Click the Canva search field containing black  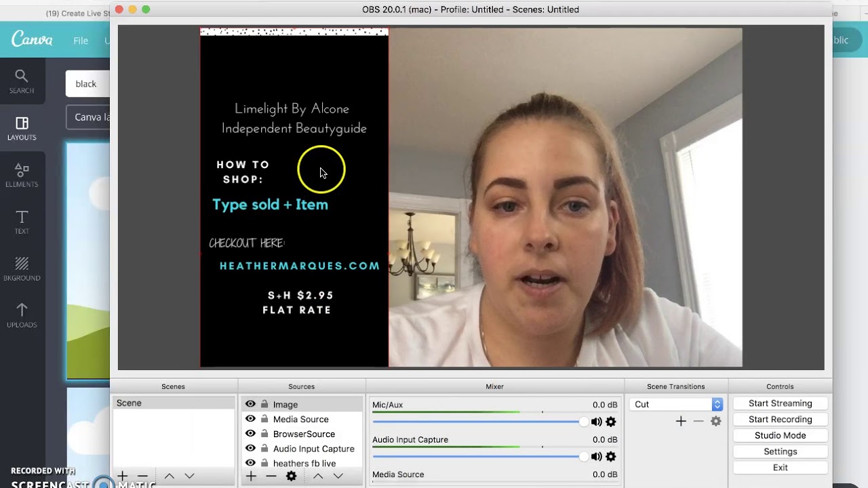pyautogui.click(x=88, y=84)
